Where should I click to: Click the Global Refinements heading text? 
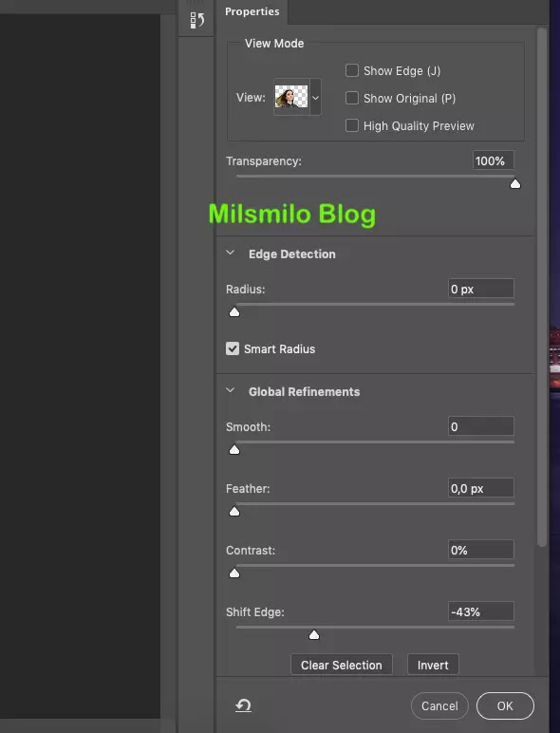304,392
